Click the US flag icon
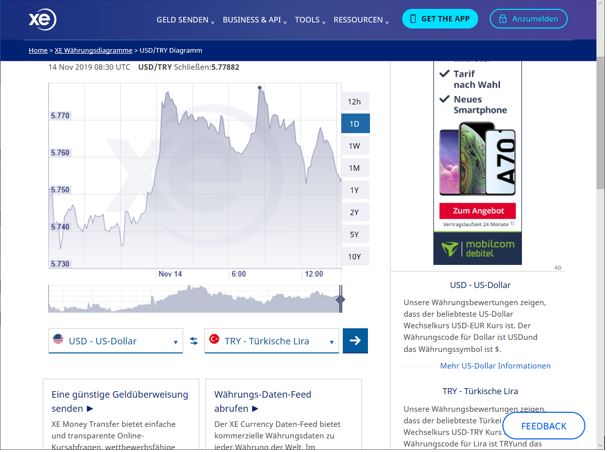 coord(58,339)
